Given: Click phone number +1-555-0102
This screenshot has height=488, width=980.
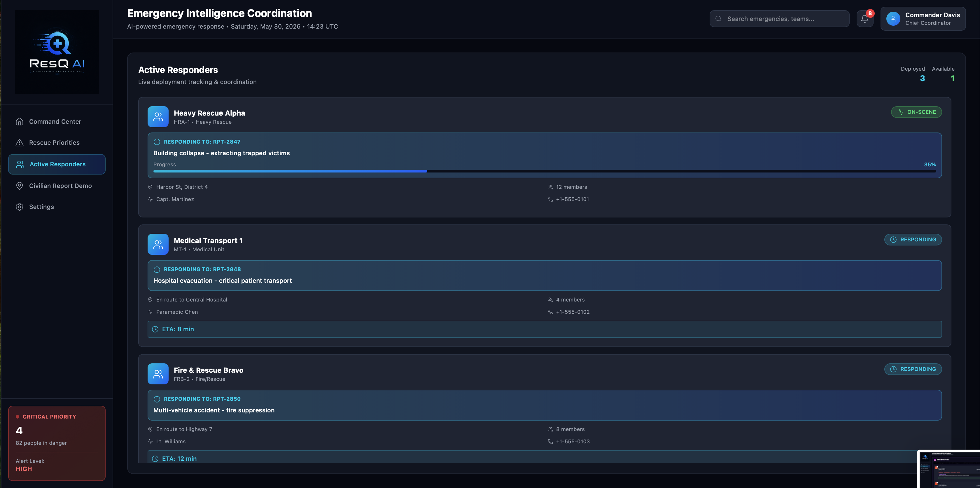Looking at the screenshot, I should (x=573, y=312).
